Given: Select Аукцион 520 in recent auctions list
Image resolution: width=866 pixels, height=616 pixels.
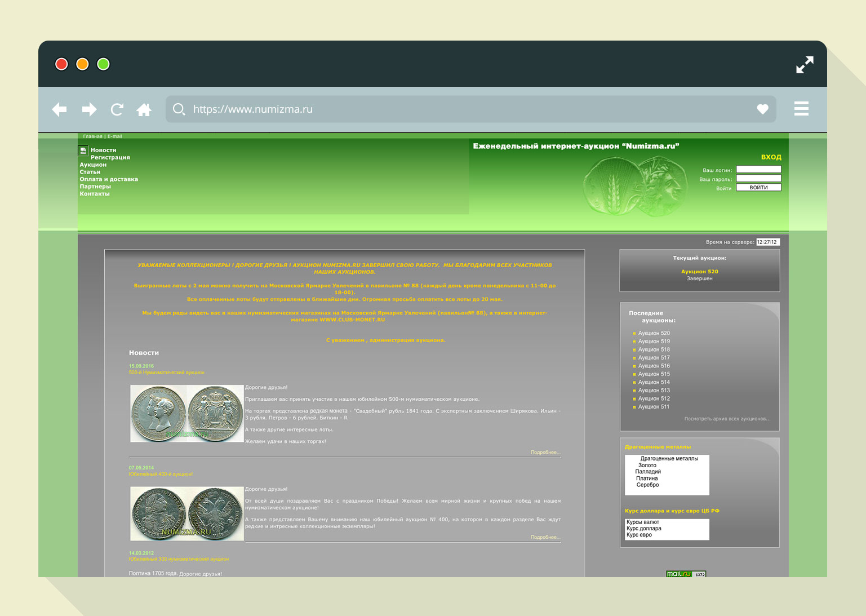Looking at the screenshot, I should click(x=654, y=334).
